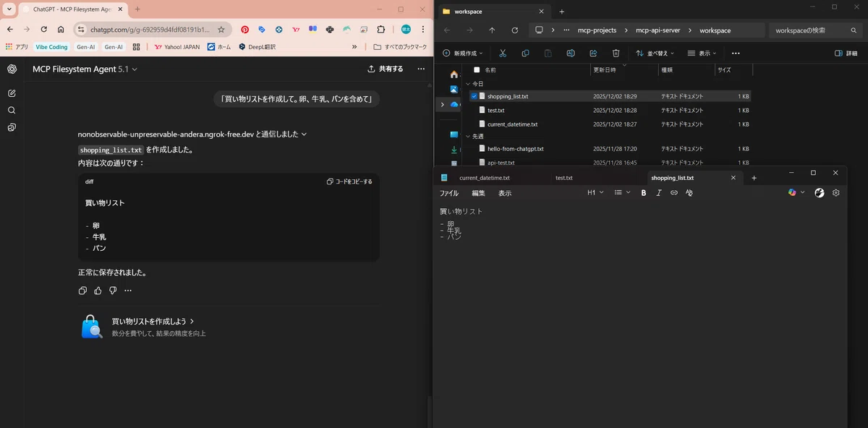Rename the selected file in Explorer

pyautogui.click(x=571, y=53)
